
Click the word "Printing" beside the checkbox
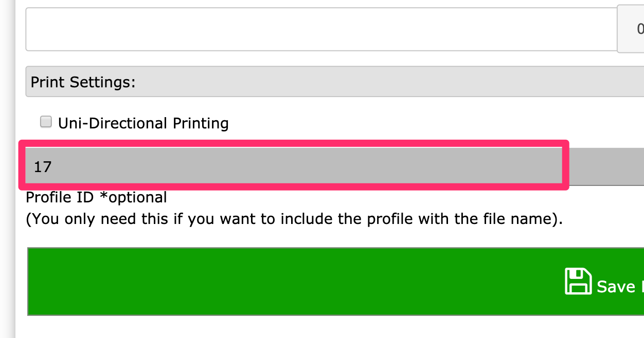click(x=201, y=124)
